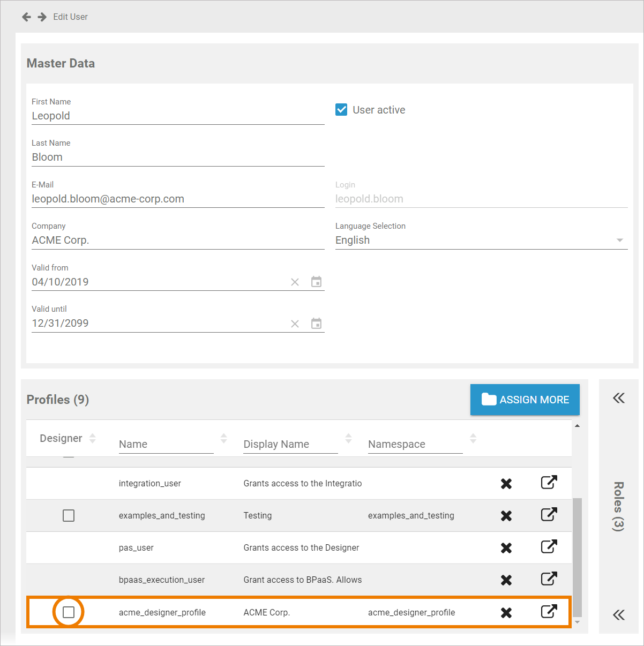Sort the table by Designer column

point(93,439)
